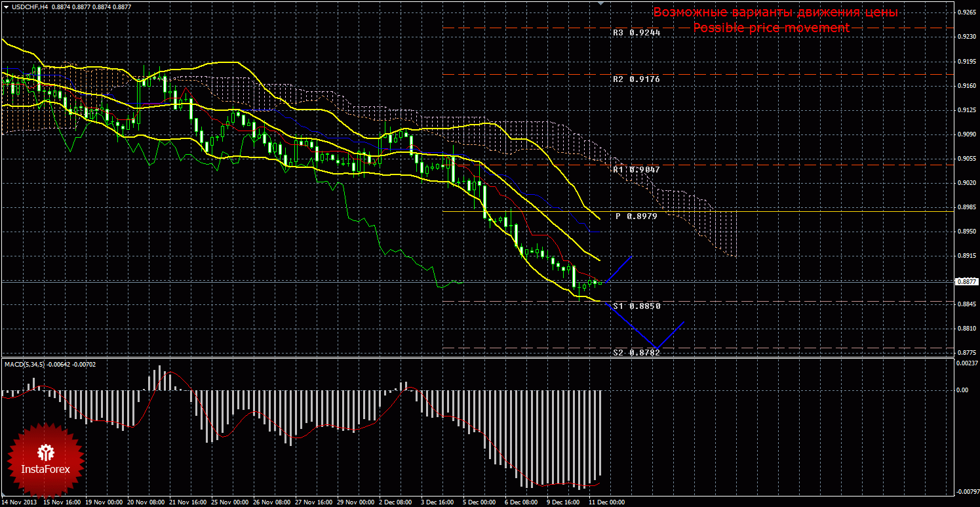The image size is (980, 507).
Task: Click the "29 Nov 00:00" time label
Action: [357, 502]
